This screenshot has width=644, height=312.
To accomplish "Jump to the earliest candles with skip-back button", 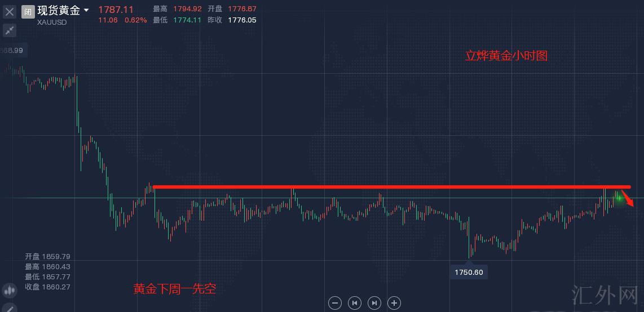I will coord(355,303).
